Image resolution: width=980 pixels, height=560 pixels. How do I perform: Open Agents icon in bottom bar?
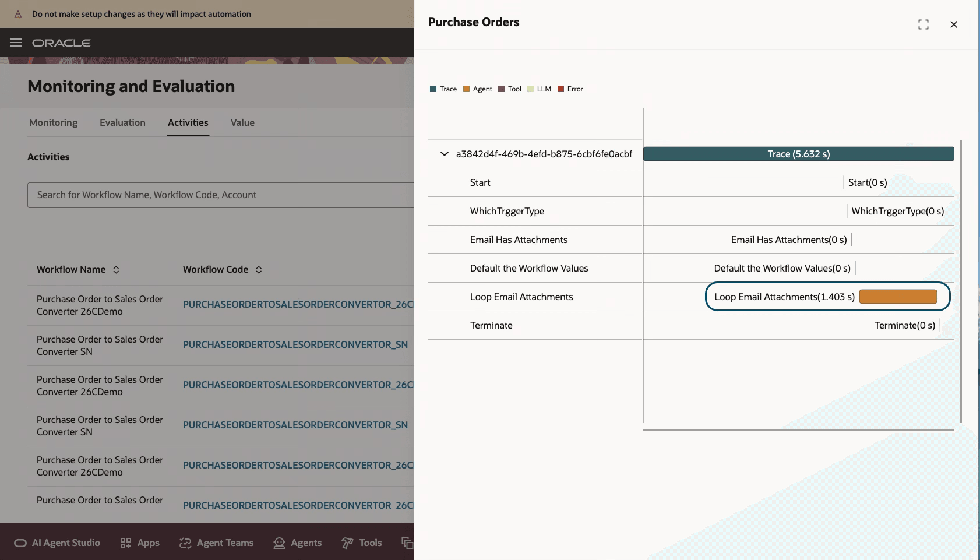[279, 543]
